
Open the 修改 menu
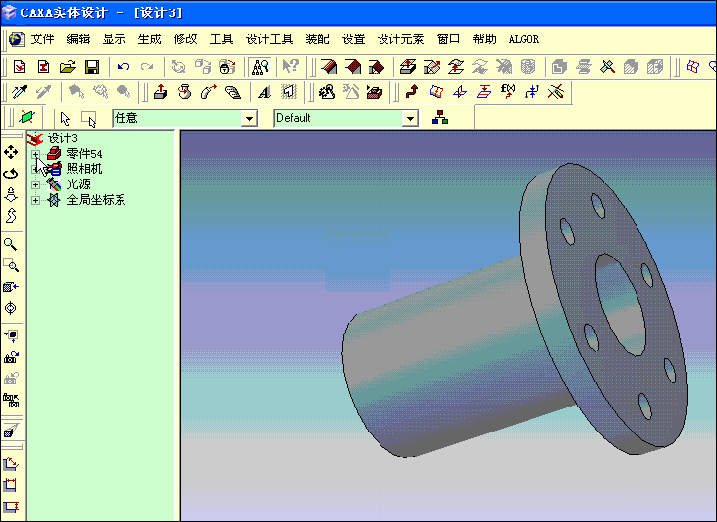pos(185,39)
